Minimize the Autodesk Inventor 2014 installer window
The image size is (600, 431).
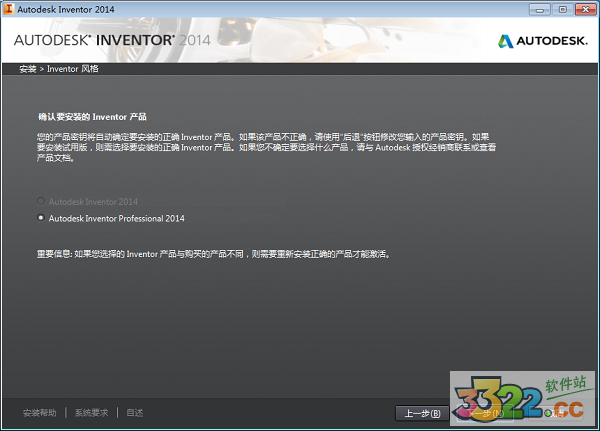[540, 9]
